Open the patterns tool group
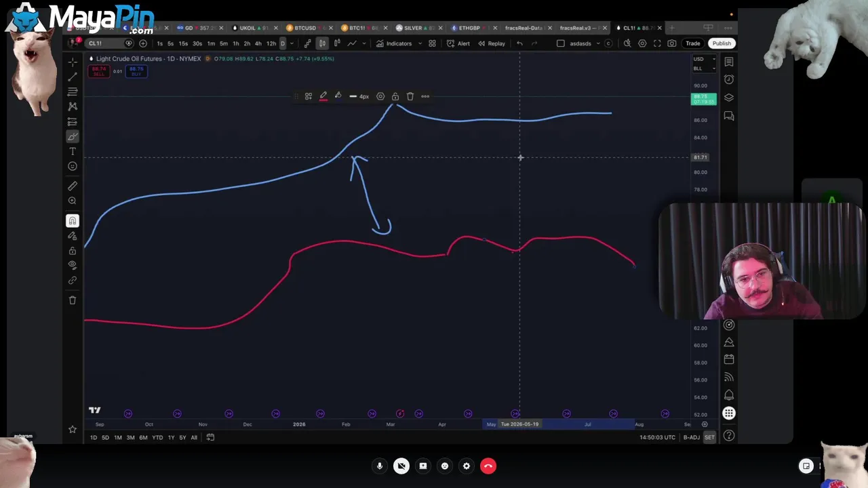Viewport: 868px width, 488px height. pos(73,106)
